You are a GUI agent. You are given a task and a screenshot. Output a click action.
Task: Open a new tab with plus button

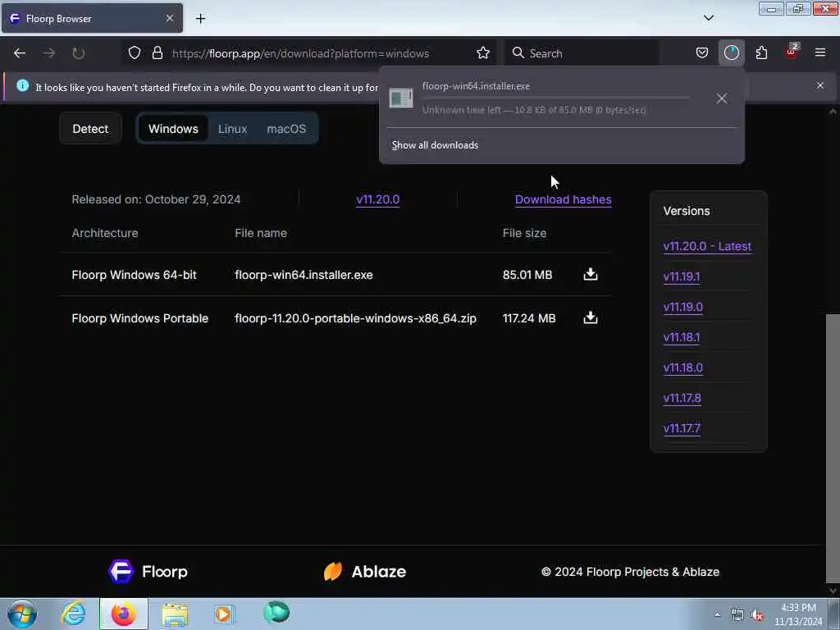point(200,19)
